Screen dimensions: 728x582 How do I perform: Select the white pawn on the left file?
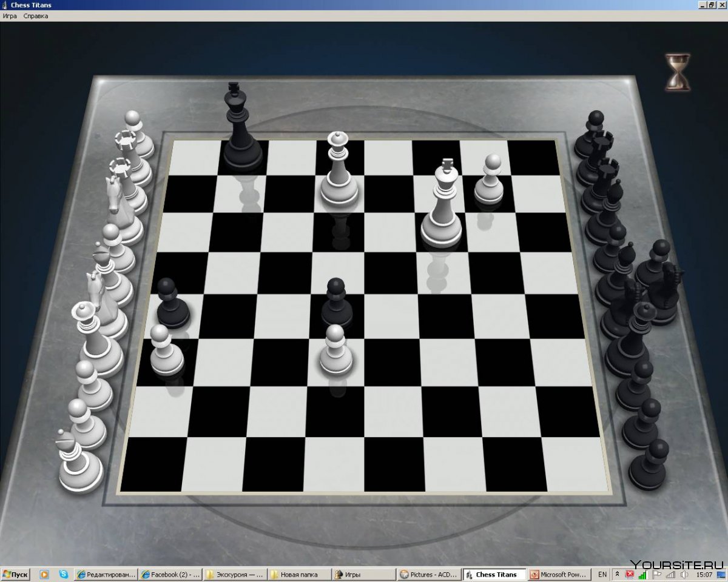point(166,350)
